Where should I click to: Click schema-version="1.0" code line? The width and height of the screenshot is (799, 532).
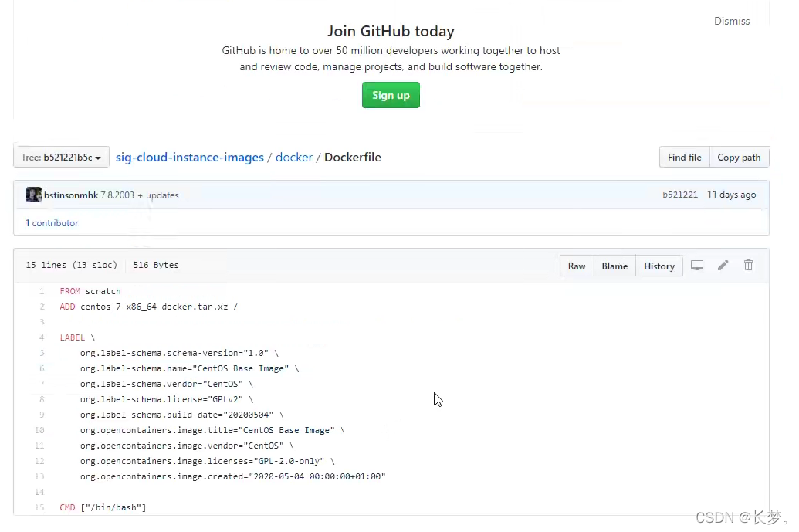pyautogui.click(x=179, y=353)
